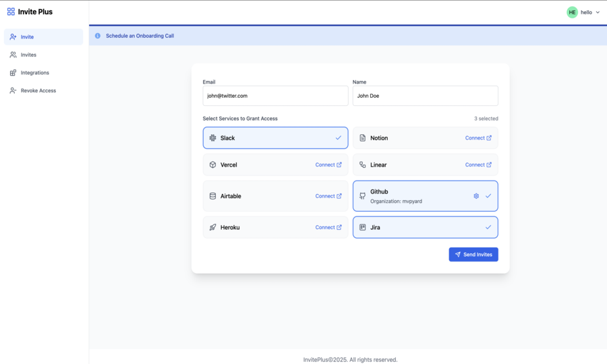This screenshot has width=607, height=364.
Task: Focus the Email input field
Action: [275, 96]
